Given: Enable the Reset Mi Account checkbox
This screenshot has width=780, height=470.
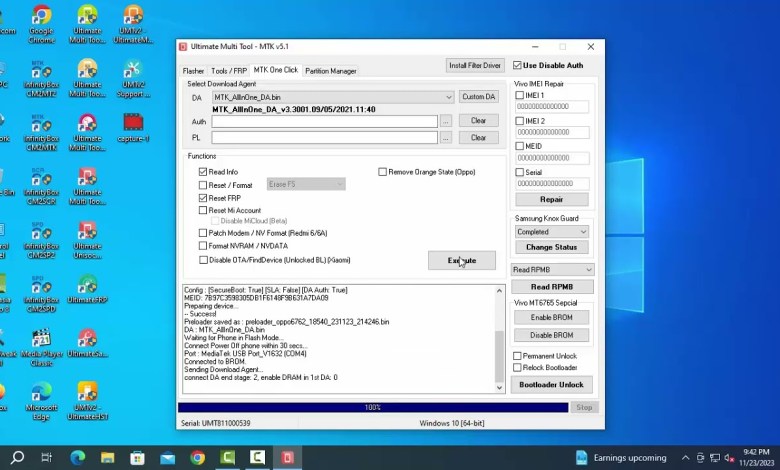Looking at the screenshot, I should [203, 211].
